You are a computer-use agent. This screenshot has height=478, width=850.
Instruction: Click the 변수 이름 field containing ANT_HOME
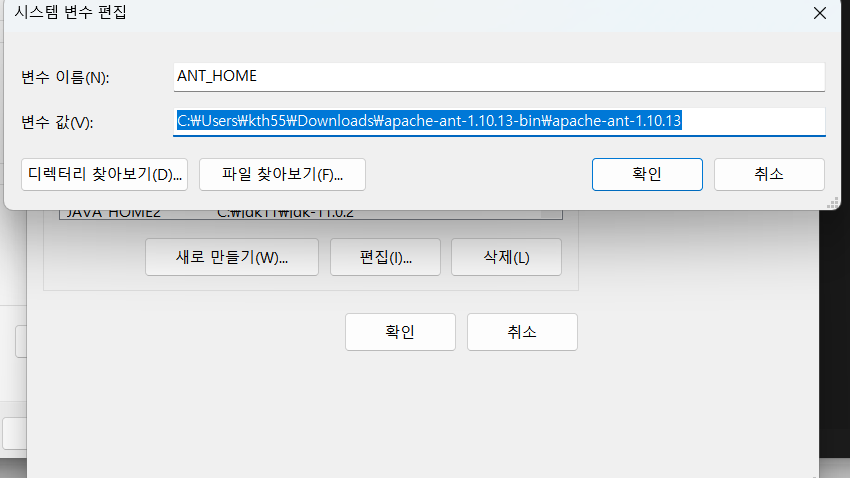click(x=499, y=76)
